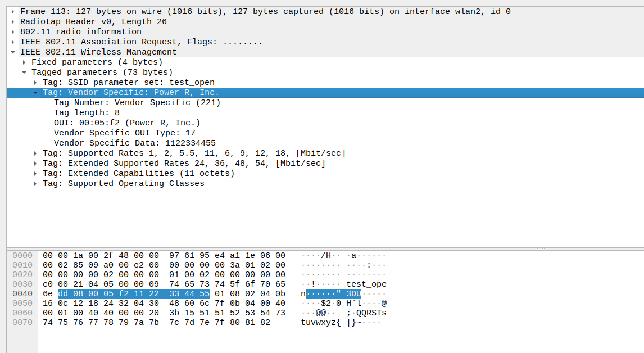The image size is (644, 353).
Task: Select the Tag length: 8 field
Action: coord(87,113)
